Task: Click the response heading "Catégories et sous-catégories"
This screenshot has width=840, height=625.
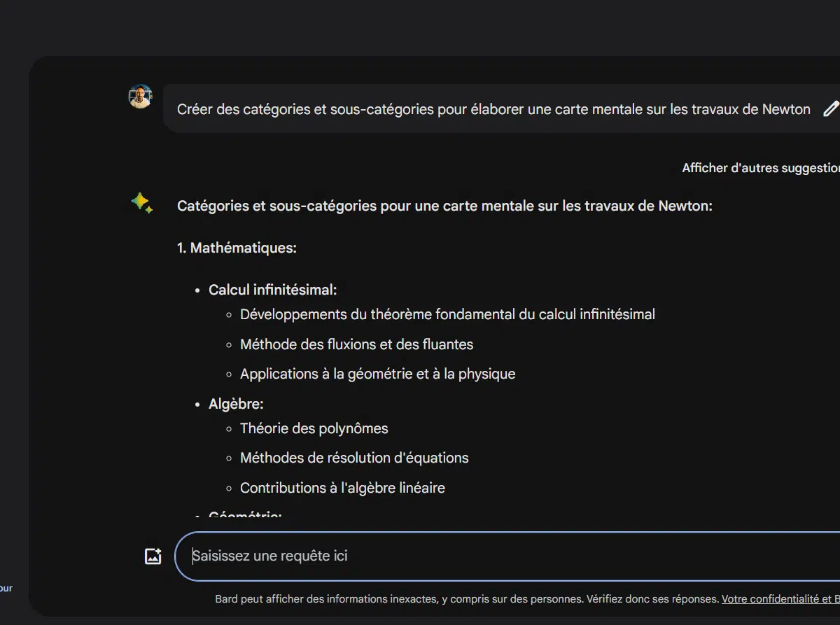Action: click(x=444, y=206)
